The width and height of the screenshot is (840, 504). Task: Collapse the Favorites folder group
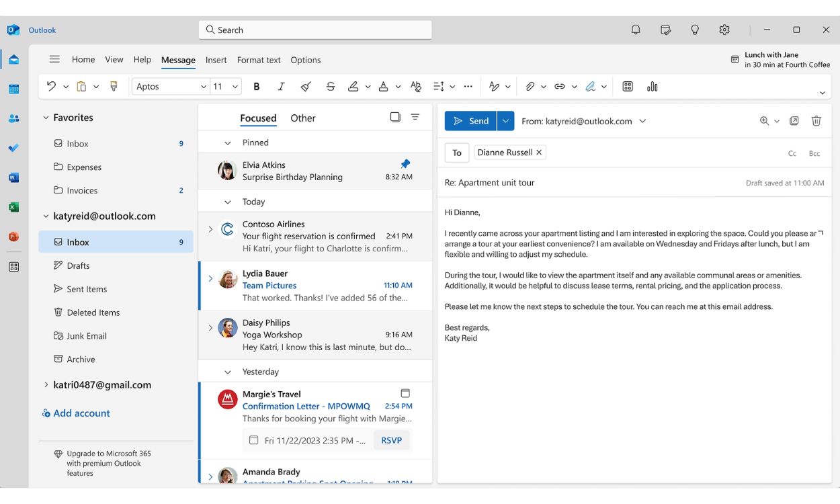(x=46, y=118)
